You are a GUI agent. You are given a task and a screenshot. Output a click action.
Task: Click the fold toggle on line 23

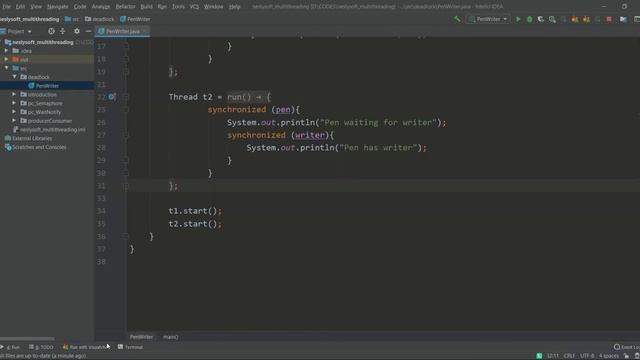[x=126, y=109]
